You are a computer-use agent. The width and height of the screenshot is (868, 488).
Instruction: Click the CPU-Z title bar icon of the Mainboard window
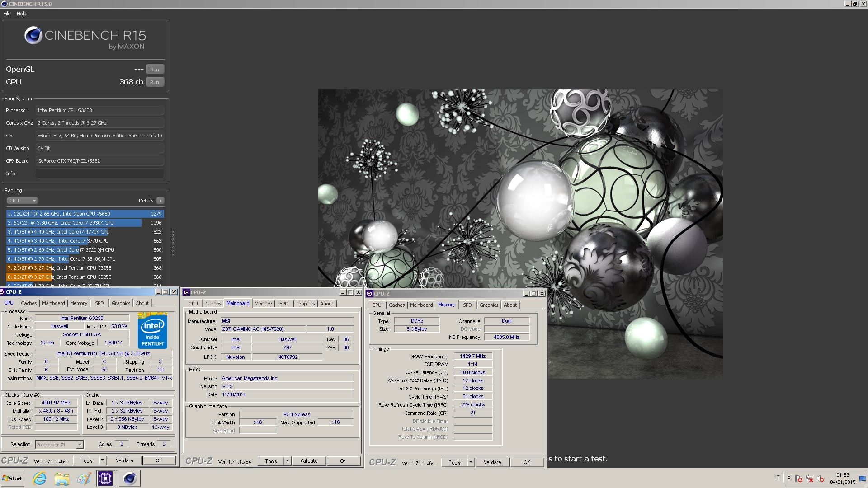[186, 292]
